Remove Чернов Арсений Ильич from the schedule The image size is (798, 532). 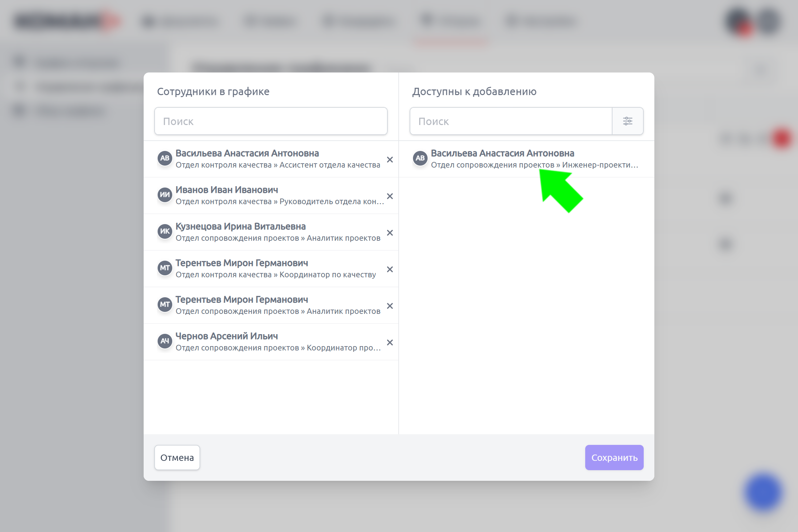(x=390, y=343)
